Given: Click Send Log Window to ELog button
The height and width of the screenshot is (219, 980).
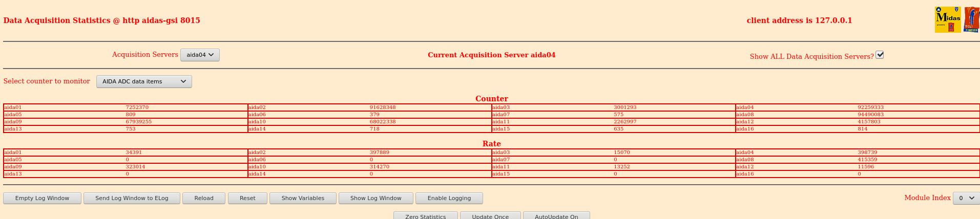Looking at the screenshot, I should 132,198.
